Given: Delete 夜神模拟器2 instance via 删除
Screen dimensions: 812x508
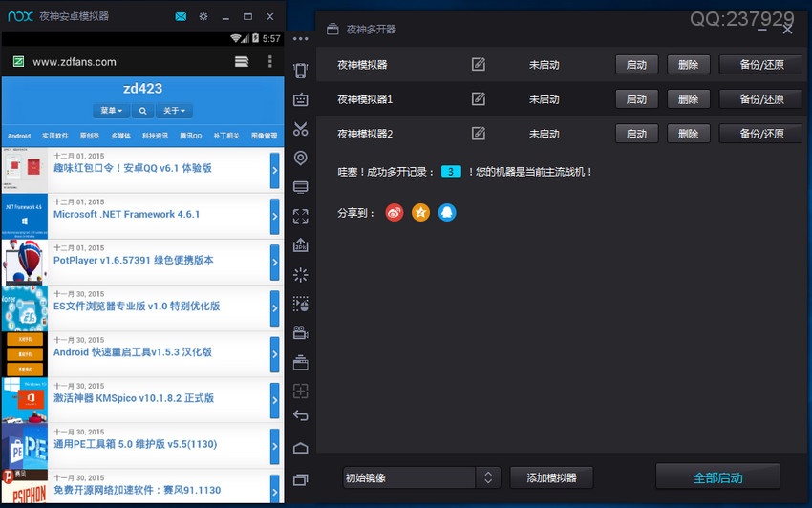Looking at the screenshot, I should pyautogui.click(x=688, y=134).
